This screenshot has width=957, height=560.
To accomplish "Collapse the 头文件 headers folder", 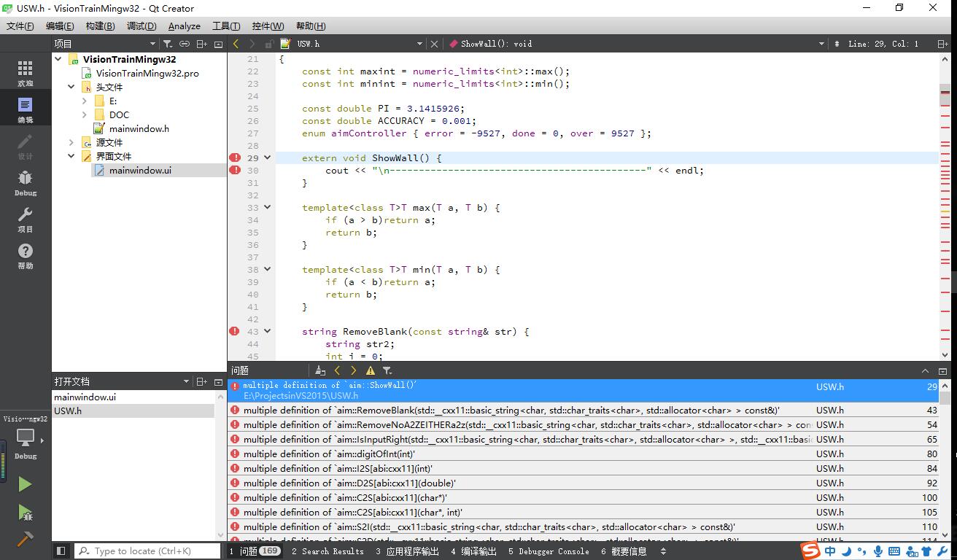I will coord(71,87).
